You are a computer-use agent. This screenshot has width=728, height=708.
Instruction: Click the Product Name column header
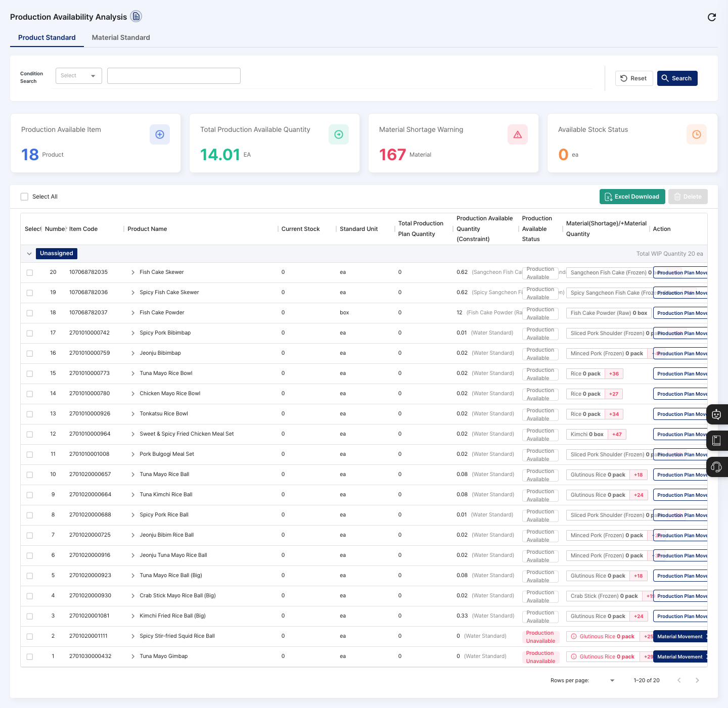click(147, 229)
